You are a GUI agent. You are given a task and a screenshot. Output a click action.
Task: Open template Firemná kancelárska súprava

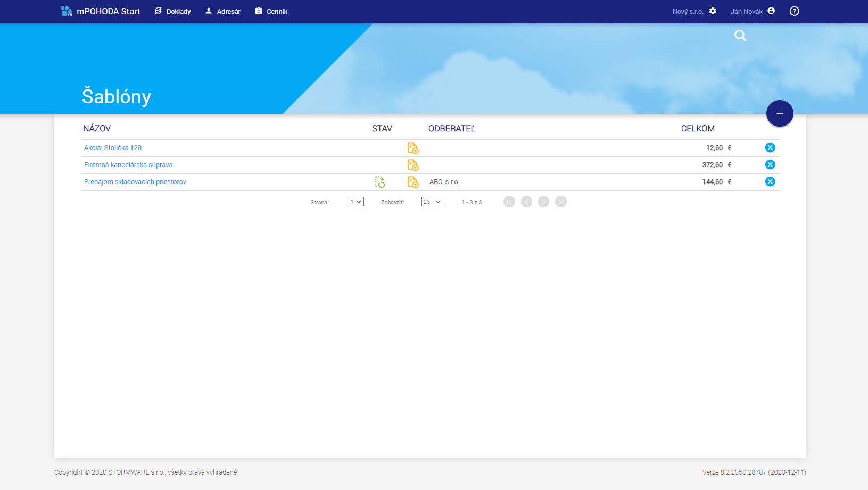click(128, 165)
